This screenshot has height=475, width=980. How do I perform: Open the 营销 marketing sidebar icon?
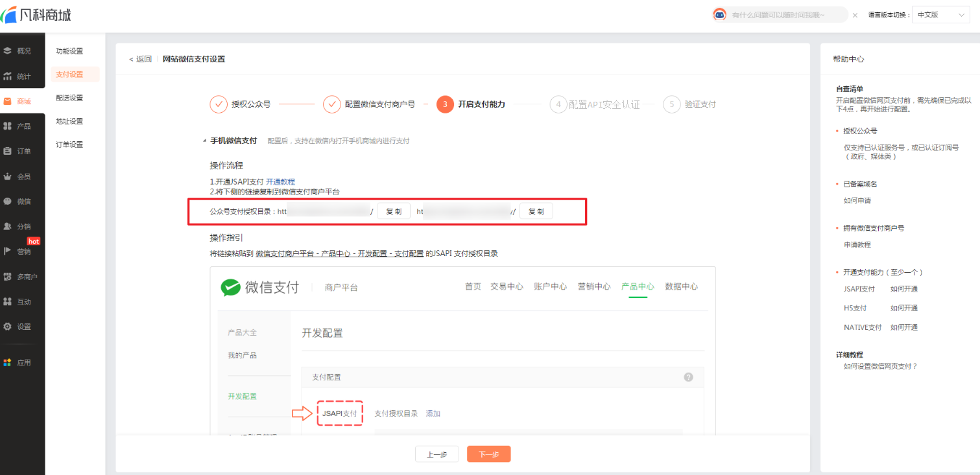point(8,251)
